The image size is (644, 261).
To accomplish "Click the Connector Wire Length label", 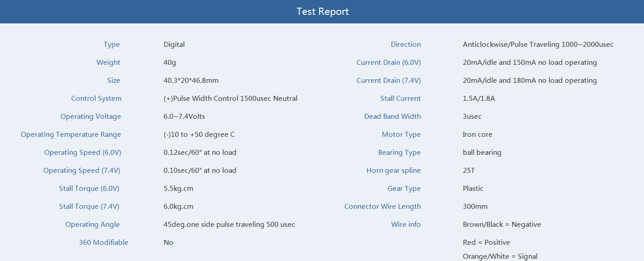I will coord(383,207).
